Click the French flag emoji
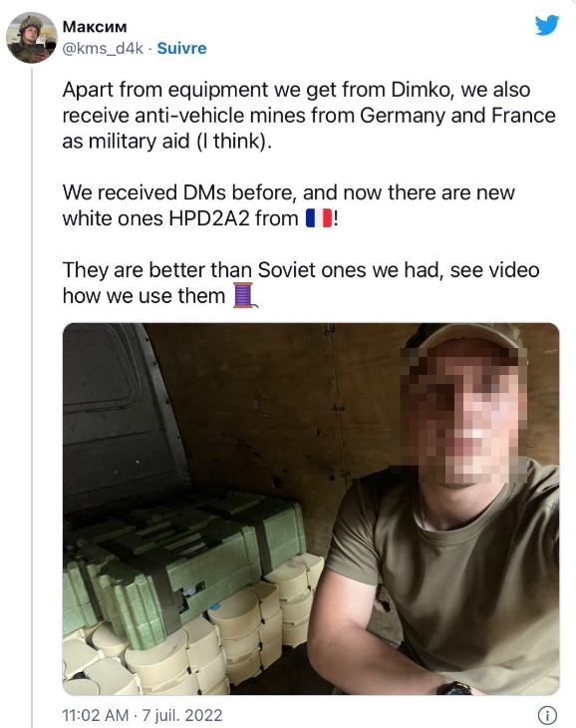 (x=319, y=218)
